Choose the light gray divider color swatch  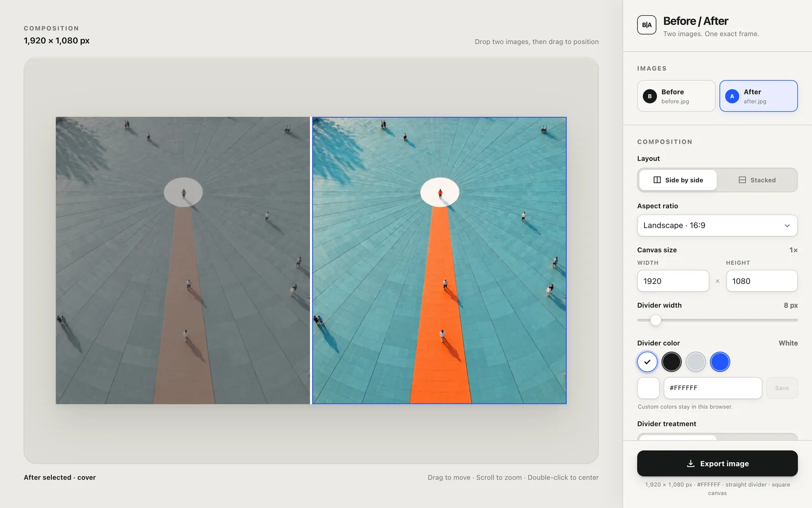click(x=696, y=362)
